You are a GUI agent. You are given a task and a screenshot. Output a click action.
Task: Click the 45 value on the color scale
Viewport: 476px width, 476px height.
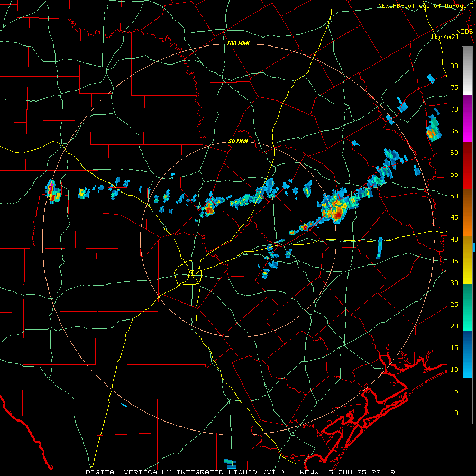point(454,218)
